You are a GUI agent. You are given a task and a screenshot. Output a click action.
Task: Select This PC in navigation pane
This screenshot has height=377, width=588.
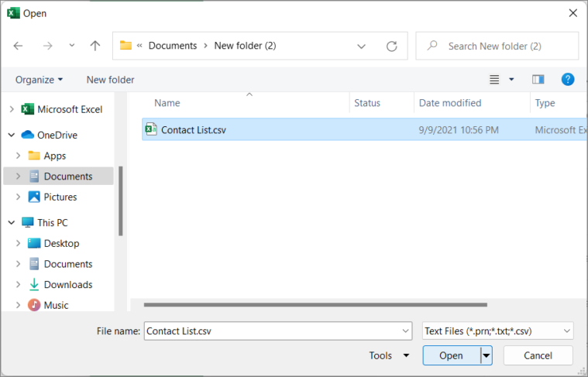[52, 223]
